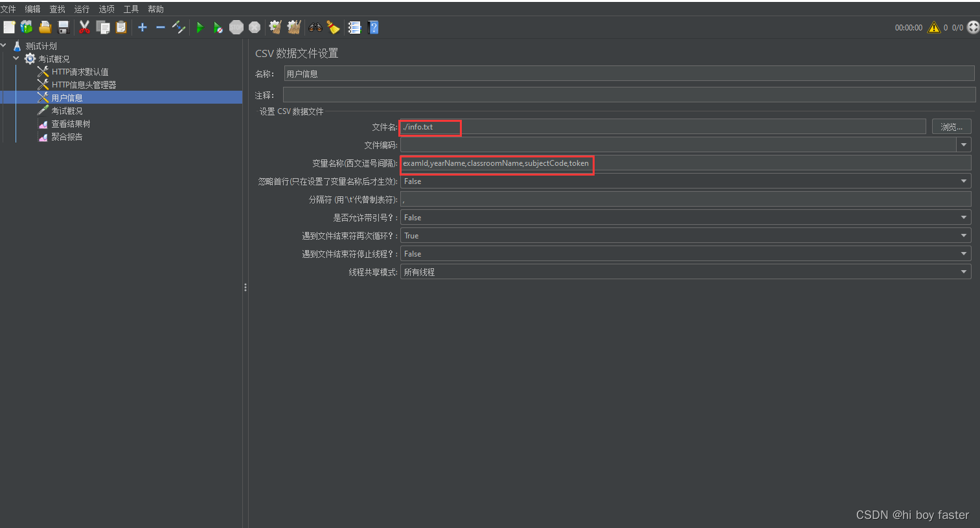
Task: Collapse the 考试概况 thread group node
Action: pyautogui.click(x=16, y=58)
